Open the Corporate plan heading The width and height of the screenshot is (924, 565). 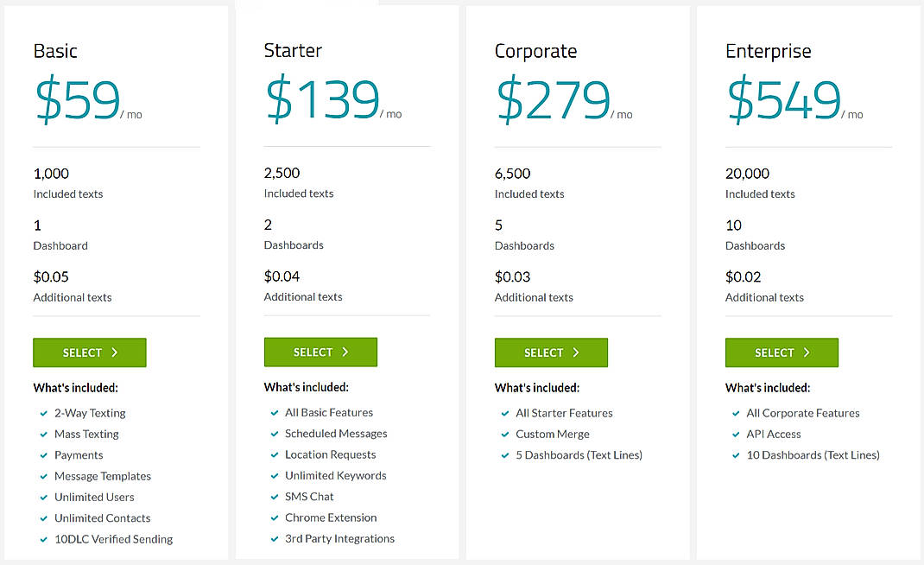(x=535, y=51)
